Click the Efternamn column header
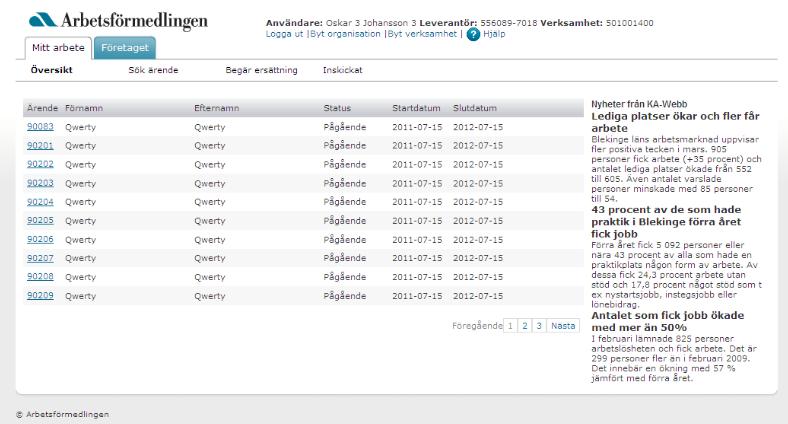Screen dimensions: 788x424 tap(217, 108)
